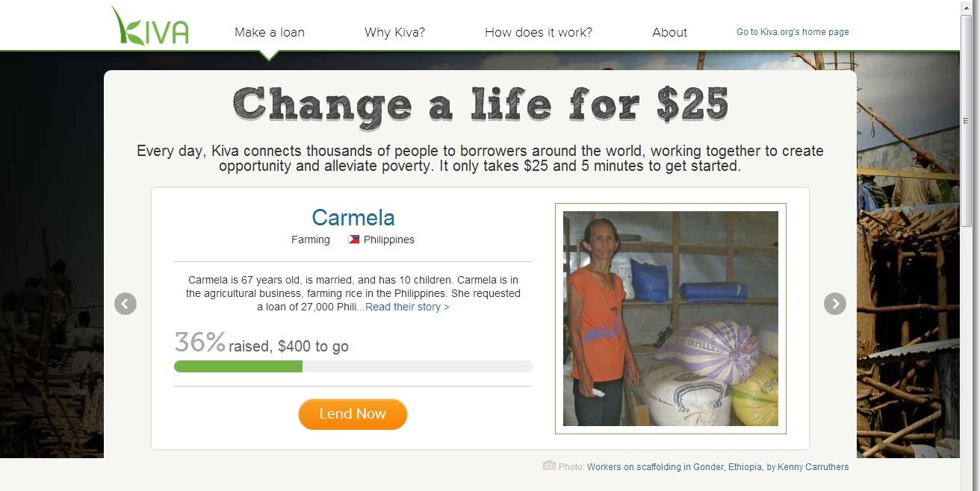This screenshot has height=491, width=980.
Task: Click Carmela's borrower photo
Action: coord(671,319)
